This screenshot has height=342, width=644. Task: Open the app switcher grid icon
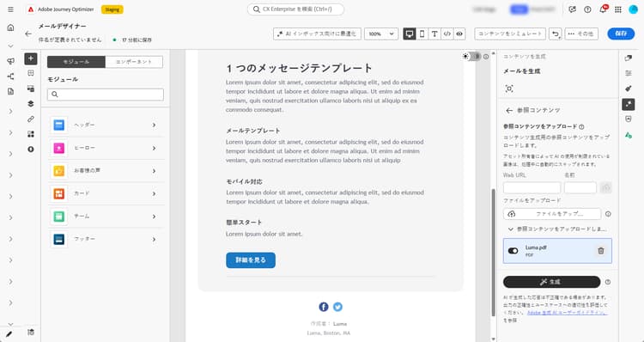618,9
